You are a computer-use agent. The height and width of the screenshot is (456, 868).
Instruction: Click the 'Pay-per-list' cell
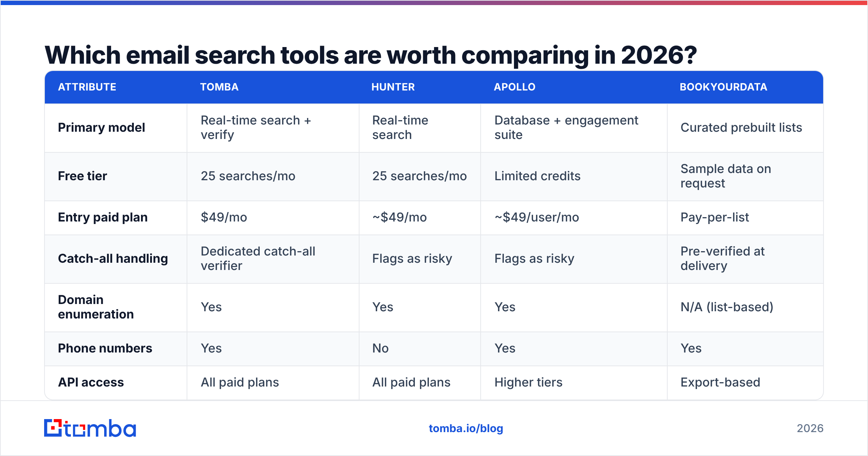745,218
